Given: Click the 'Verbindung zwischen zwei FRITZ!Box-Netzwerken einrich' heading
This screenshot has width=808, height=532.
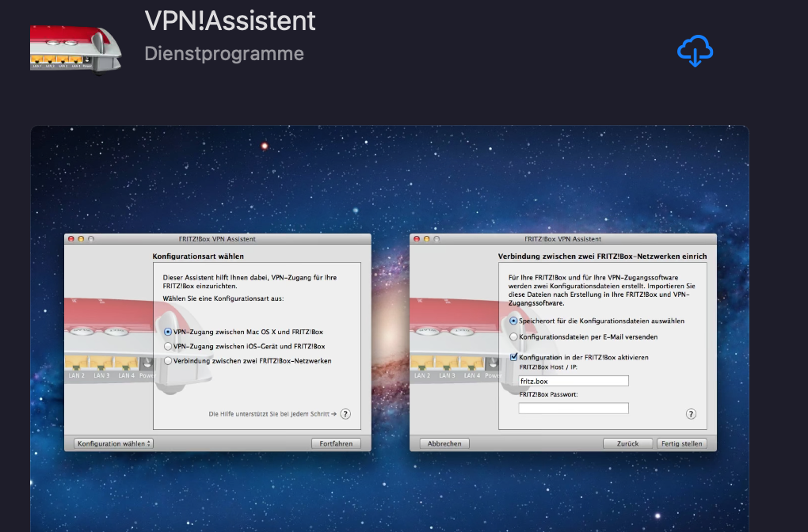Looking at the screenshot, I should [x=602, y=256].
